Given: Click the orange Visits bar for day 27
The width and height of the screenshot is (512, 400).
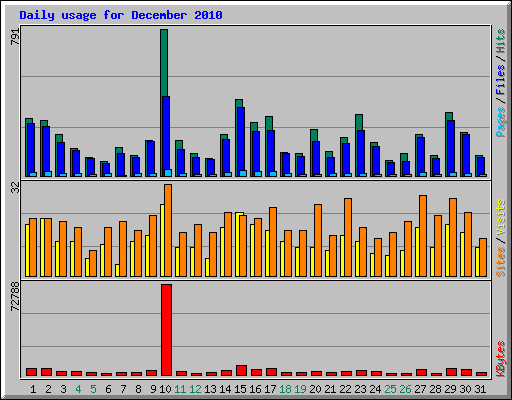Looking at the screenshot, I should [423, 236].
